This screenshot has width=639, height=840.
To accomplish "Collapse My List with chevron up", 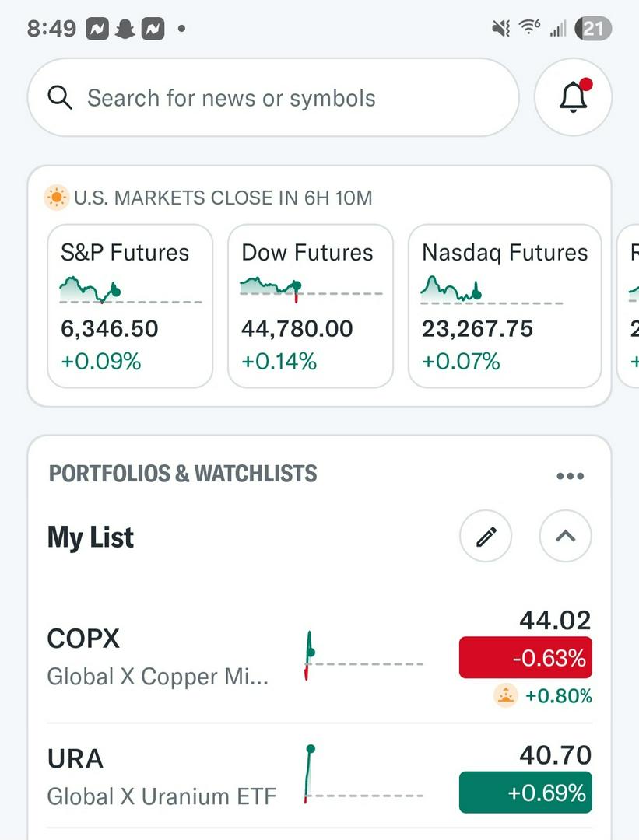I will tap(566, 536).
